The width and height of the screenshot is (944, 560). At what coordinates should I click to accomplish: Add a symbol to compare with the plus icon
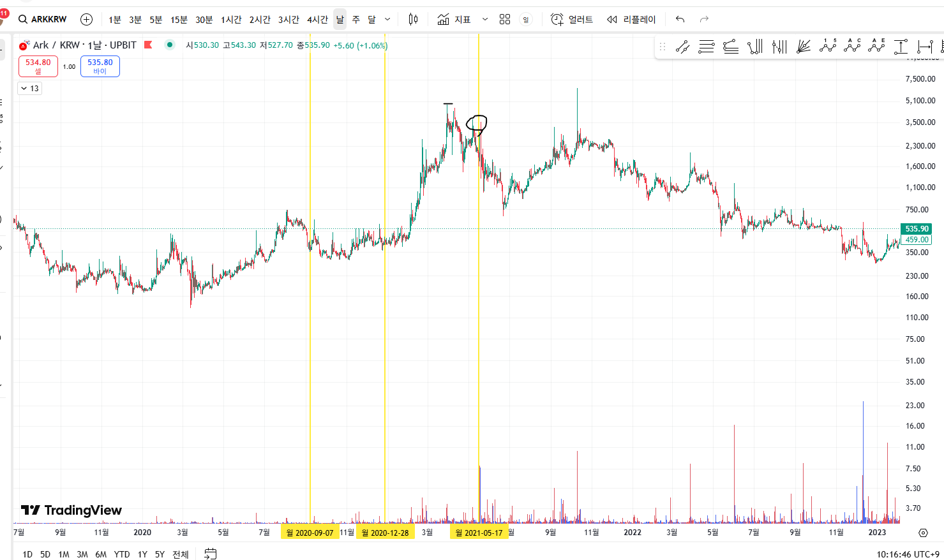86,19
